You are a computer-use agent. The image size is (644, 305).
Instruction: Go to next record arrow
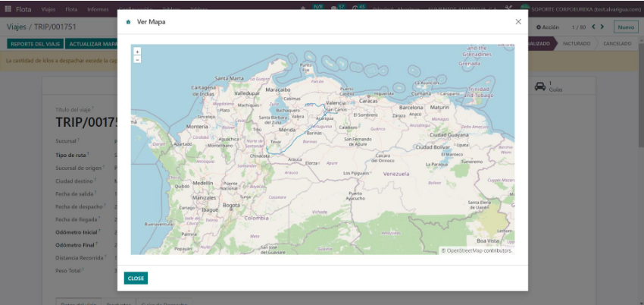[603, 27]
